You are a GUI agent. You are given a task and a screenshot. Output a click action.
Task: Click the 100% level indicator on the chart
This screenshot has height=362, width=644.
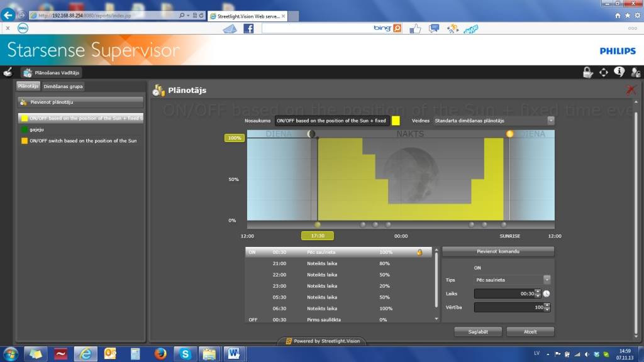pos(235,138)
